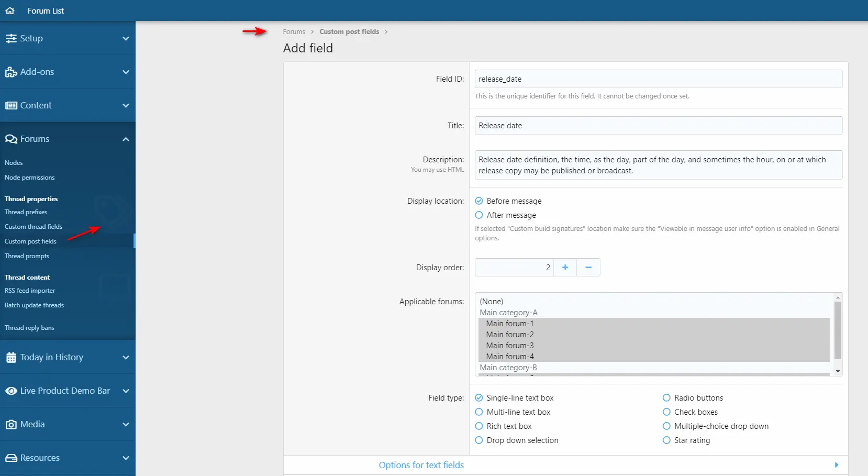Collapse the Forums menu chevron
868x476 pixels.
pos(126,139)
